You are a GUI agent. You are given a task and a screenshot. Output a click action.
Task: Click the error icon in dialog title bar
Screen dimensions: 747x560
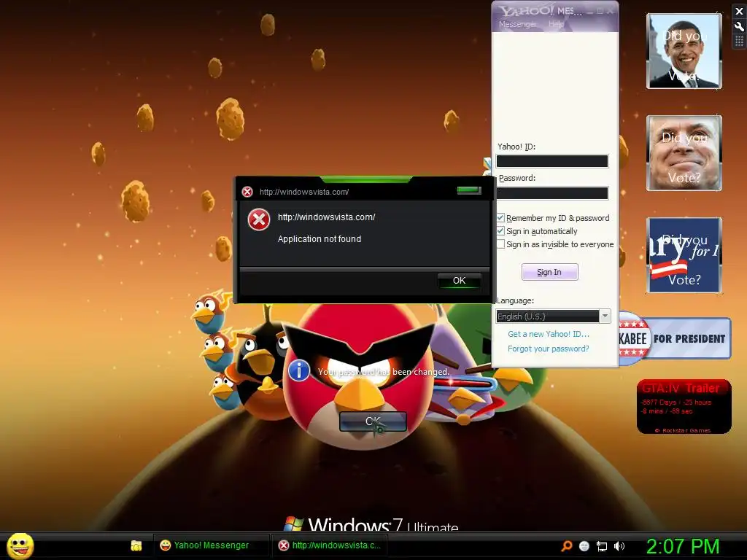(x=247, y=192)
